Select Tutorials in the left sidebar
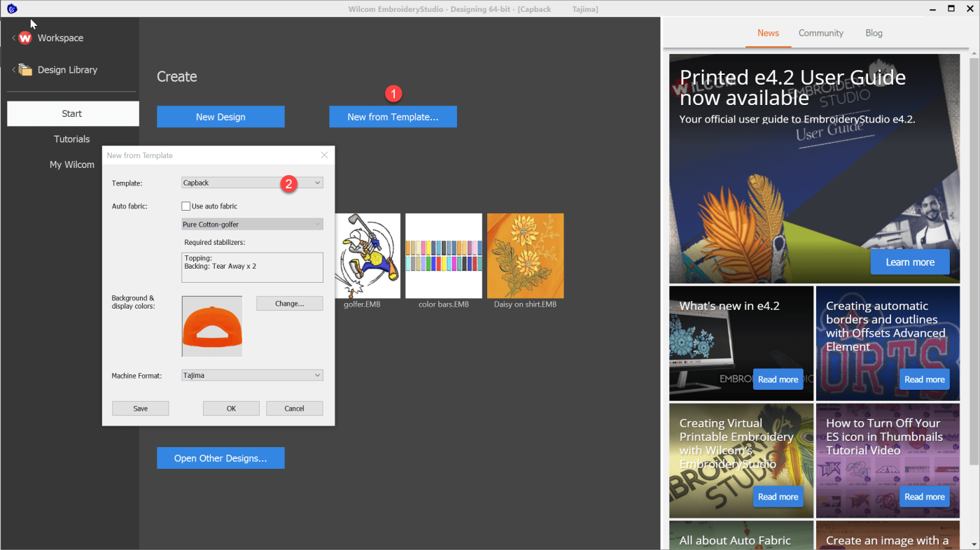This screenshot has height=550, width=980. [x=72, y=139]
